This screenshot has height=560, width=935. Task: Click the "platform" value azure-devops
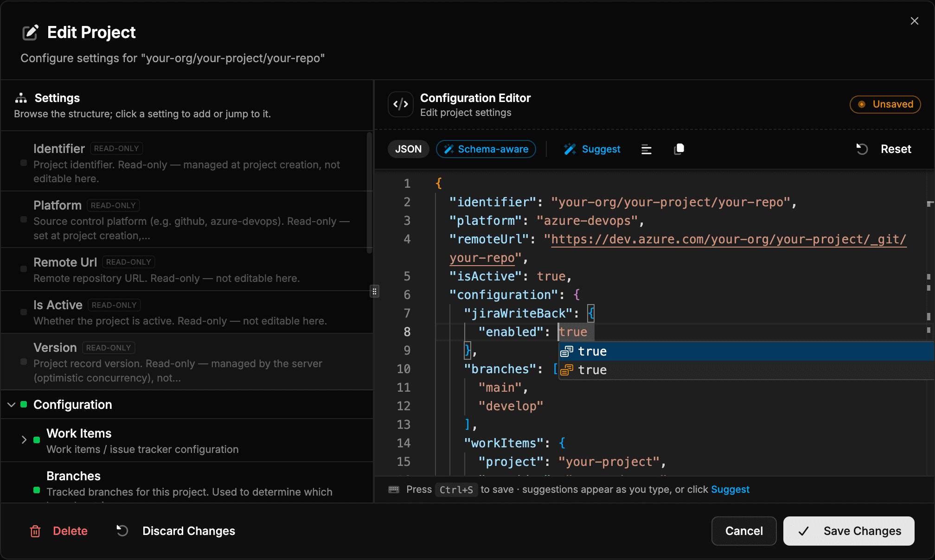(587, 221)
